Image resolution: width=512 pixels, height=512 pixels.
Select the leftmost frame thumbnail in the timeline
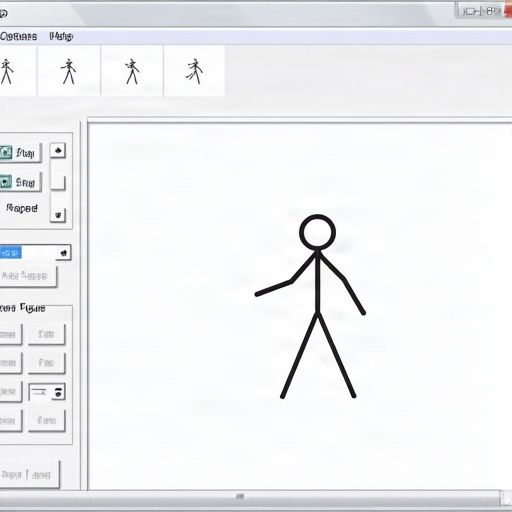coord(18,71)
